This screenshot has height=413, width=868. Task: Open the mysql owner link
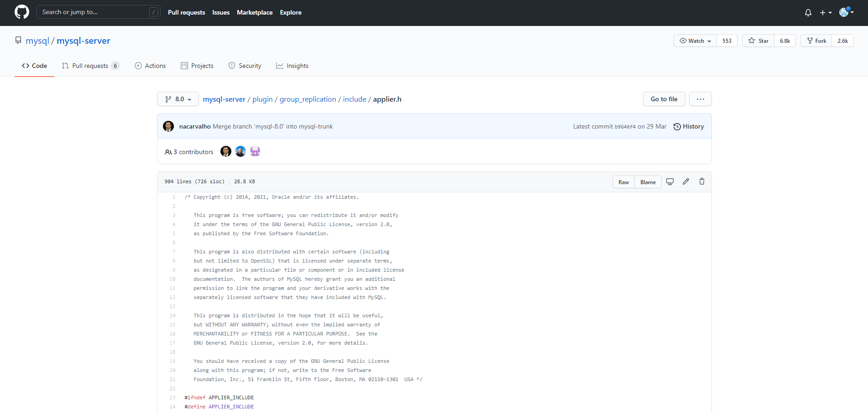tap(37, 41)
